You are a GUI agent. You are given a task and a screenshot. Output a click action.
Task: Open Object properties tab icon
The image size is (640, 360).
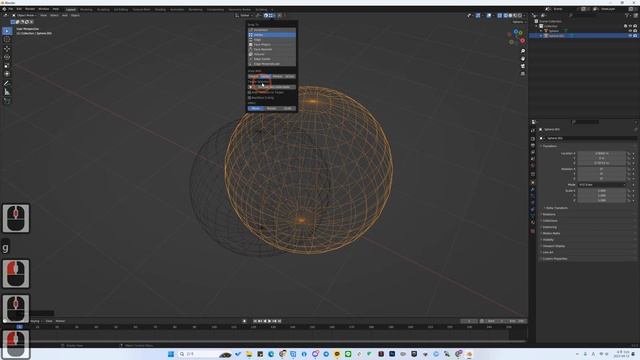coord(533,182)
